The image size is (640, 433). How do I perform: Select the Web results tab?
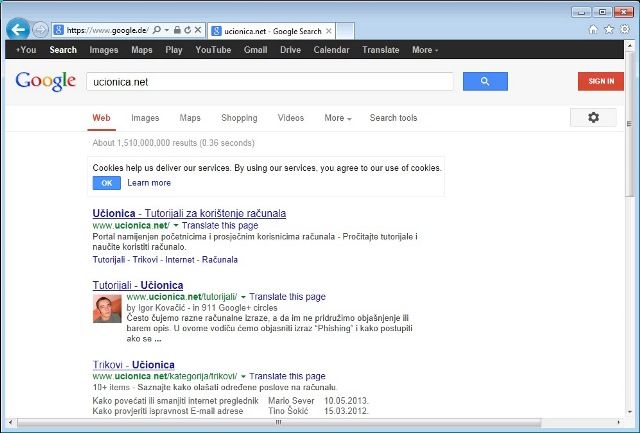click(x=101, y=118)
